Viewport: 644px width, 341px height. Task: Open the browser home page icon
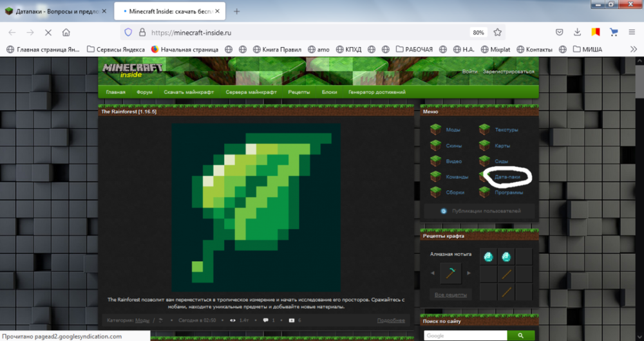[66, 32]
